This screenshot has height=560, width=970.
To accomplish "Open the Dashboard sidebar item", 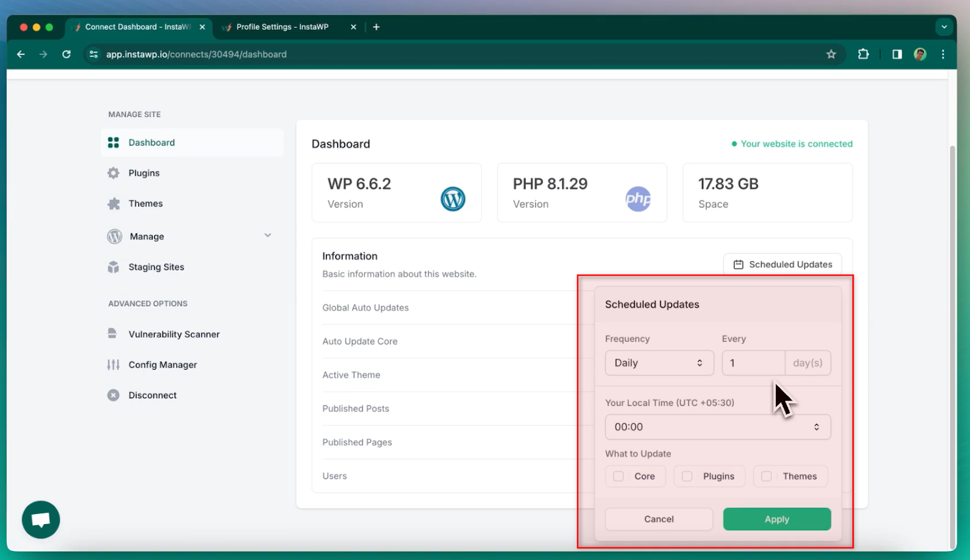I will point(192,142).
